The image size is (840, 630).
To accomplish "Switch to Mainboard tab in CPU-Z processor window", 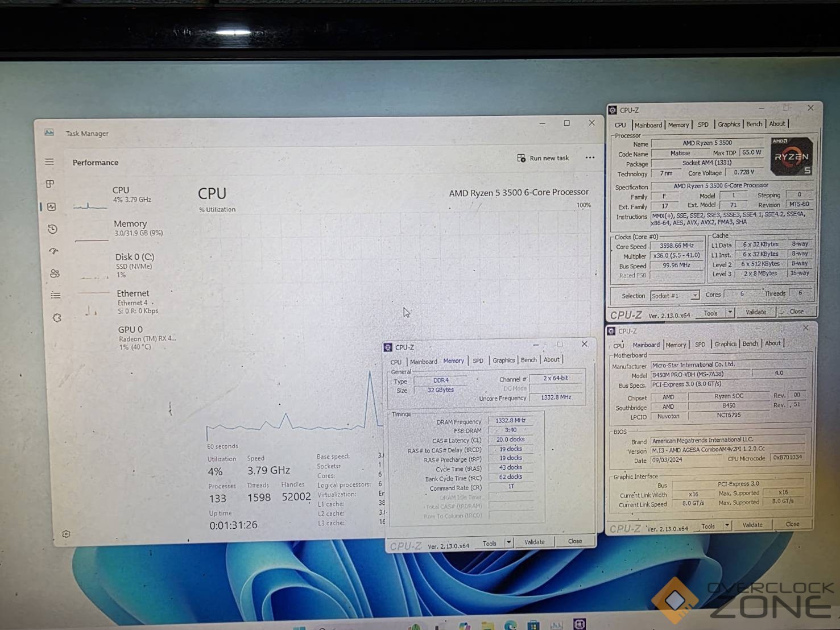I will tap(648, 125).
